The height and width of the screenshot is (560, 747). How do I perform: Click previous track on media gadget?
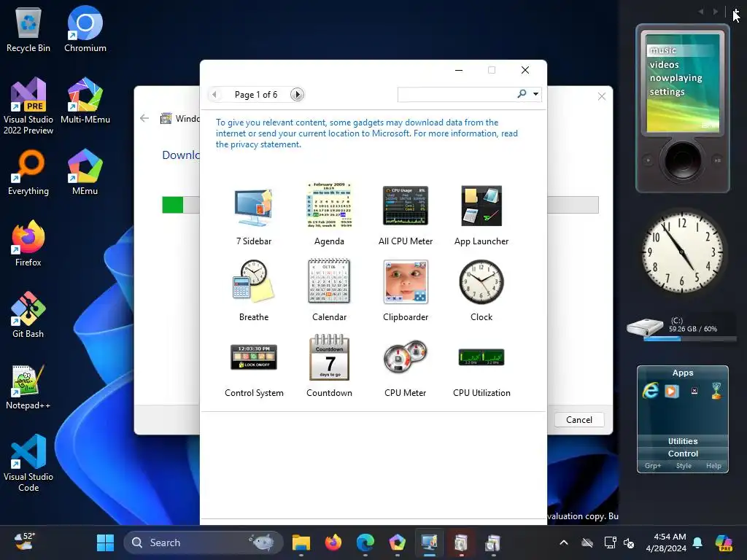(648, 160)
